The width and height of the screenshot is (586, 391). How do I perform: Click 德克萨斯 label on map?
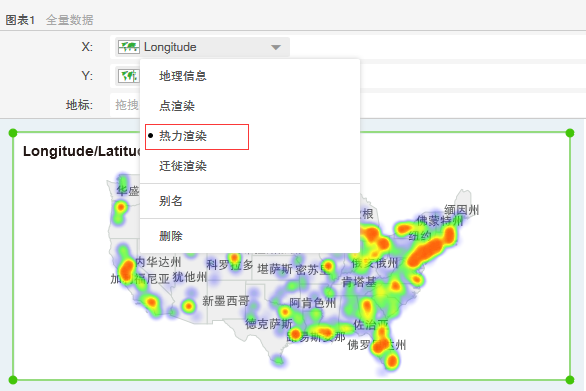click(x=269, y=324)
